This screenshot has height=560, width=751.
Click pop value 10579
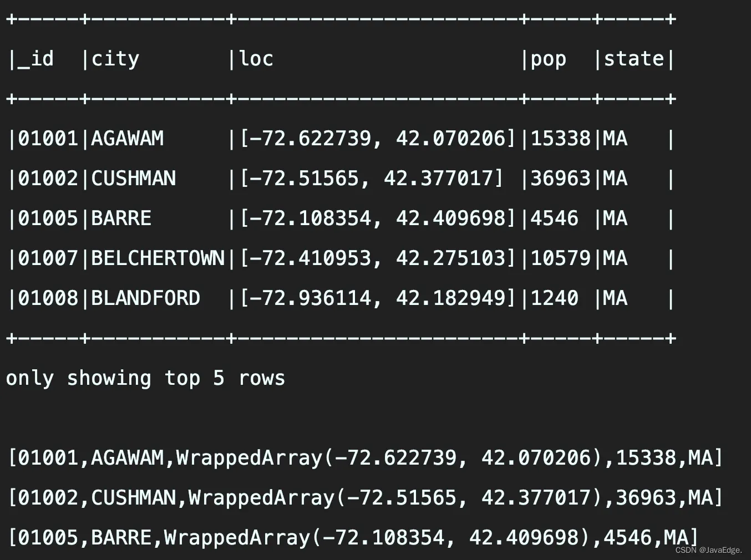560,258
